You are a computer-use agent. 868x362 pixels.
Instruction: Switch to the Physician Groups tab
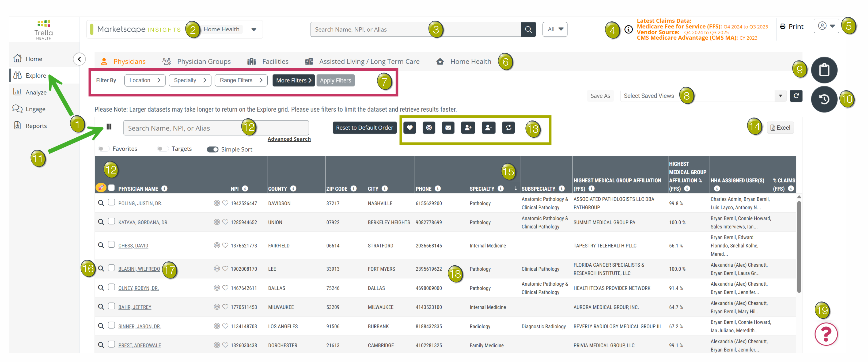pos(197,61)
